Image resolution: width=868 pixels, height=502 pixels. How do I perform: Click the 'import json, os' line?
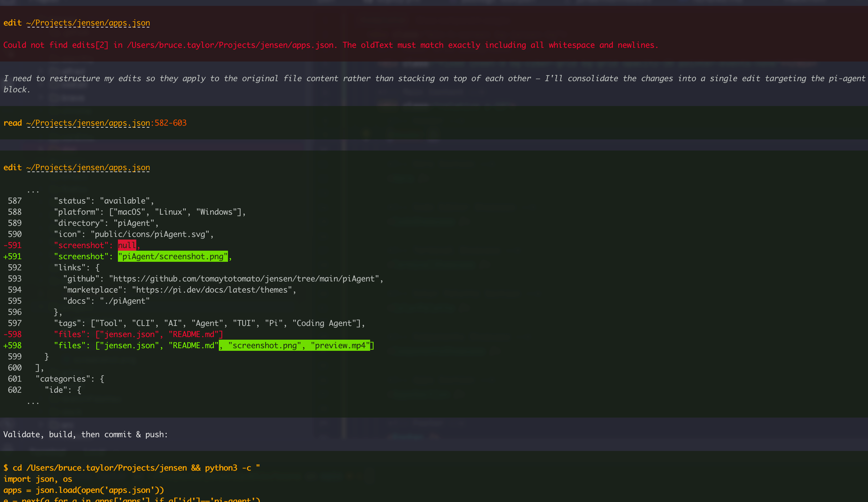tap(38, 479)
